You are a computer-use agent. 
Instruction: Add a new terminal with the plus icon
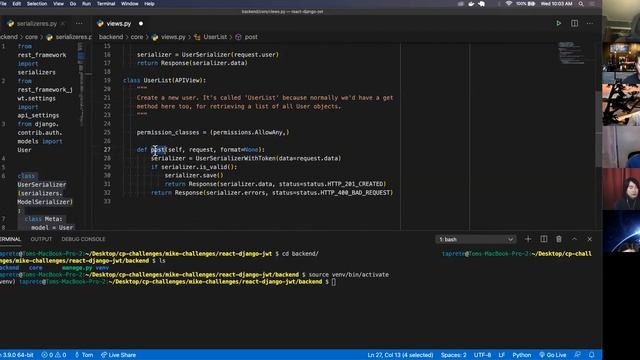(528, 239)
